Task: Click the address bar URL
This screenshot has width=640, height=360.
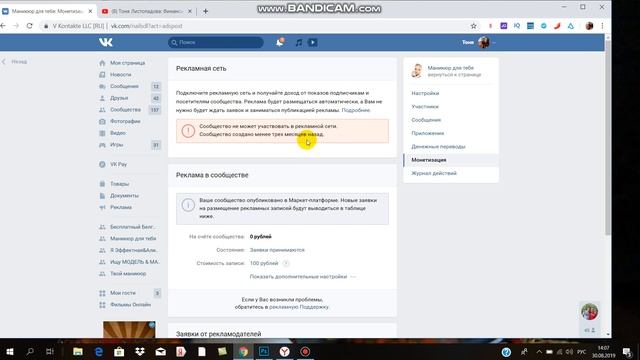Action: (x=147, y=26)
